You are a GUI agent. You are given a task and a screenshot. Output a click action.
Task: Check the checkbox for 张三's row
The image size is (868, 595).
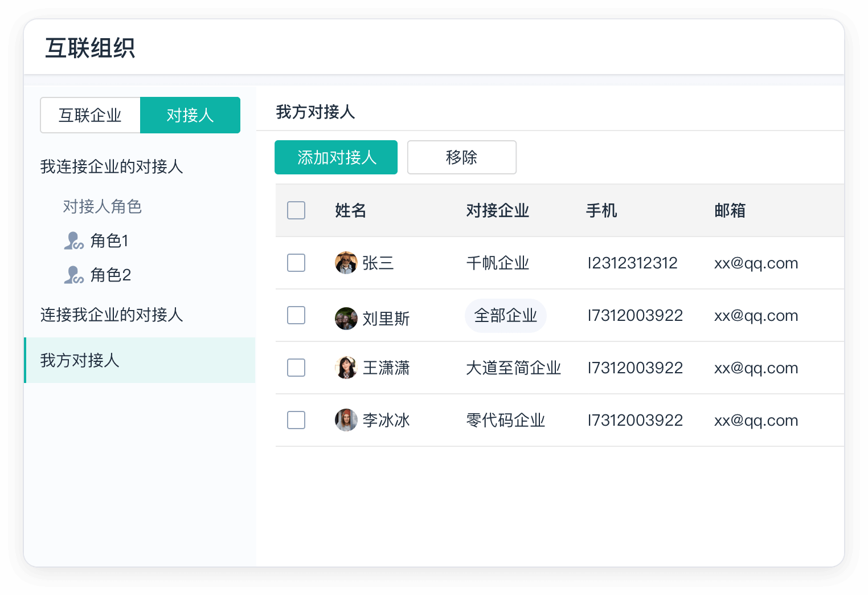coord(296,263)
